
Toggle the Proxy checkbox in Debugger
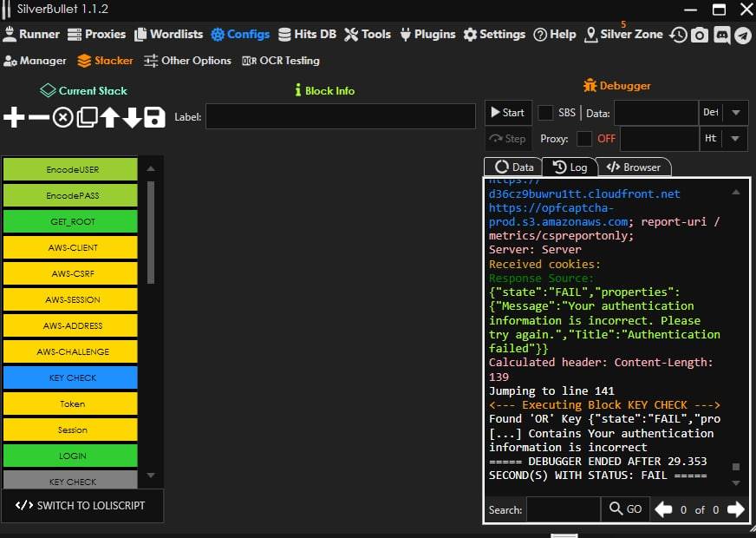[x=584, y=139]
